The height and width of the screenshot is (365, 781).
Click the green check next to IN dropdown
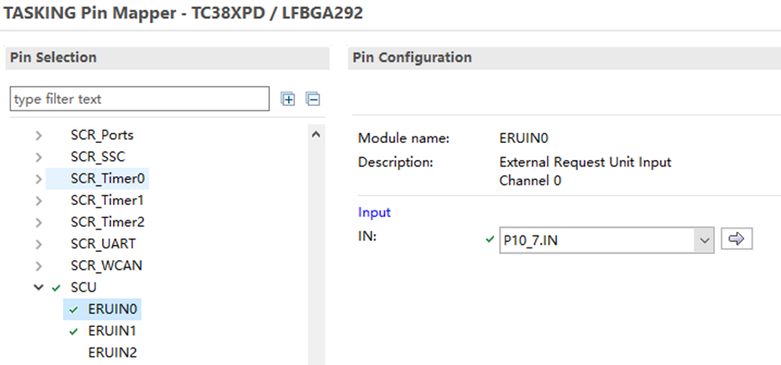tap(490, 240)
